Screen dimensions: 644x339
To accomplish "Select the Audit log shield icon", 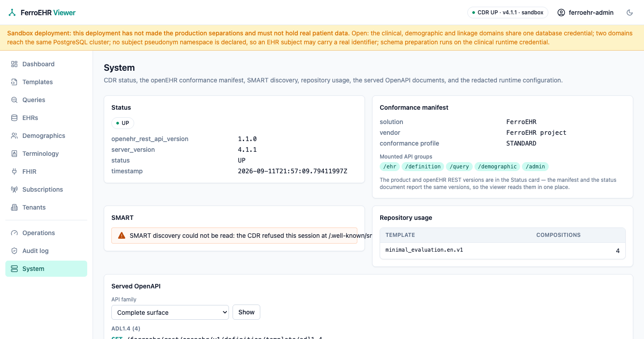I will pyautogui.click(x=14, y=251).
